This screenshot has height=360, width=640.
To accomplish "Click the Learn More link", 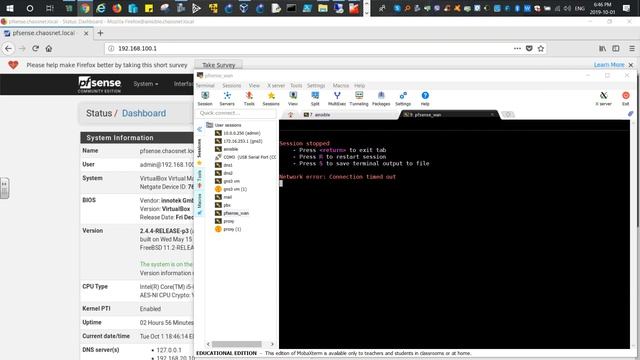I will (x=609, y=65).
